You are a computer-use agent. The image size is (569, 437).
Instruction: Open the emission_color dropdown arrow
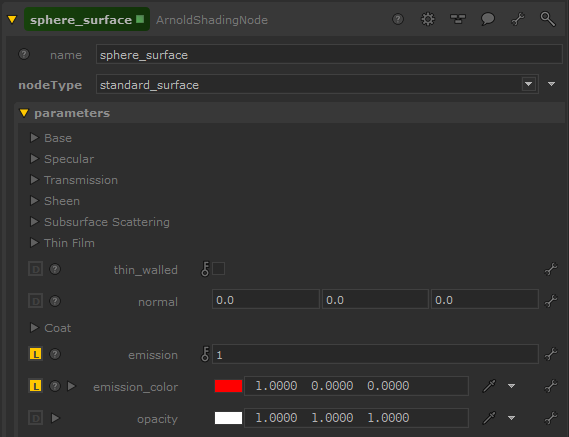512,386
